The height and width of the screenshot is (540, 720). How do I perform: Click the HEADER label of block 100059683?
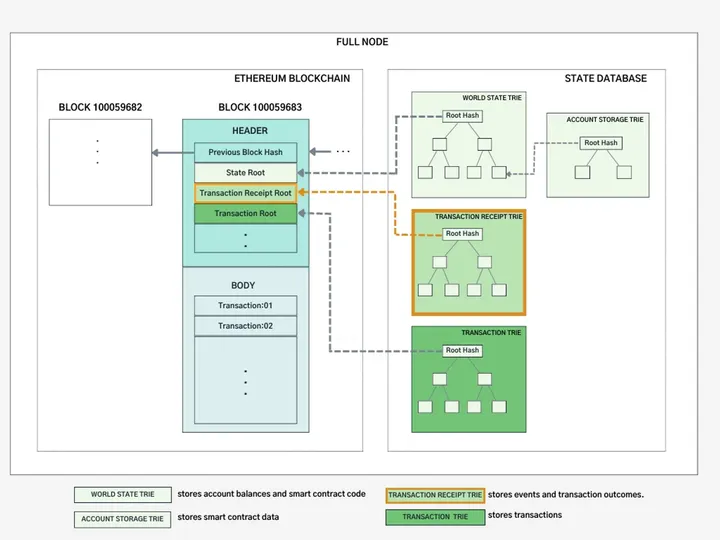pos(249,131)
